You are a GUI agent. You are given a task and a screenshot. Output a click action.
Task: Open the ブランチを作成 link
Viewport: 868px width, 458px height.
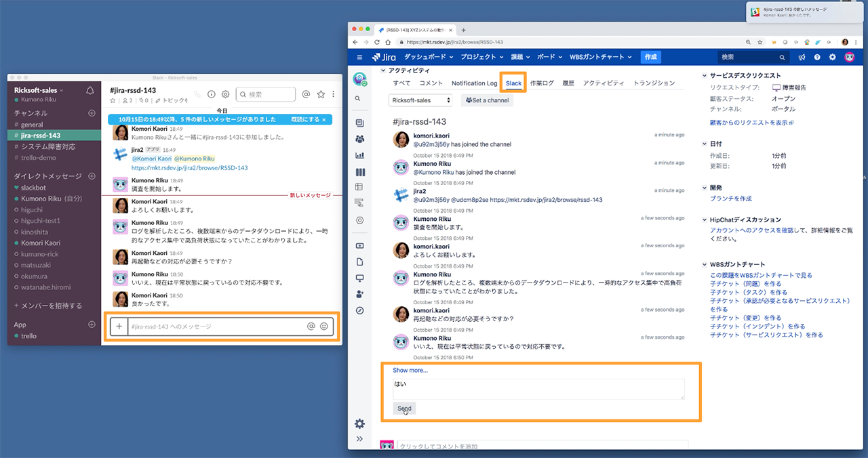(x=731, y=199)
